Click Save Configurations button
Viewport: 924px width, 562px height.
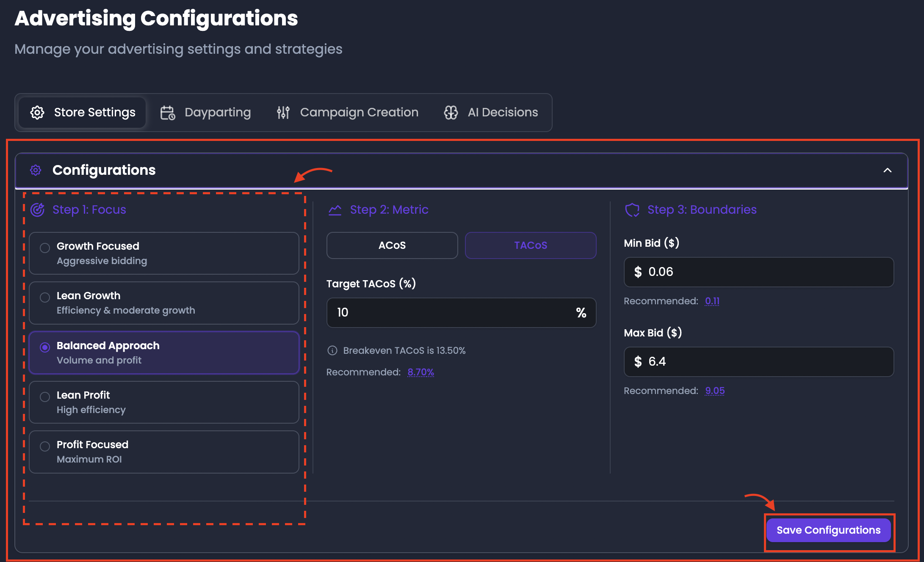point(829,530)
